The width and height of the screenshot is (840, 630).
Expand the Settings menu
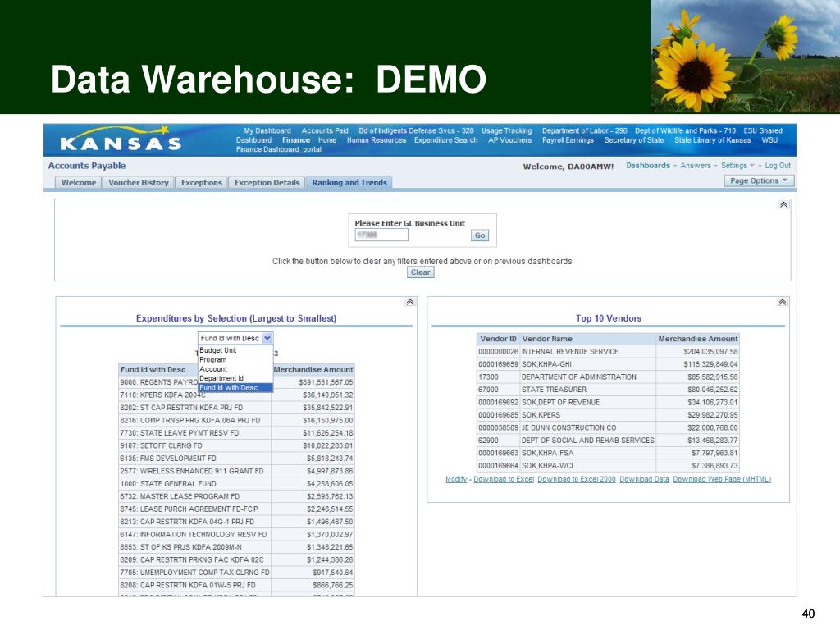737,166
